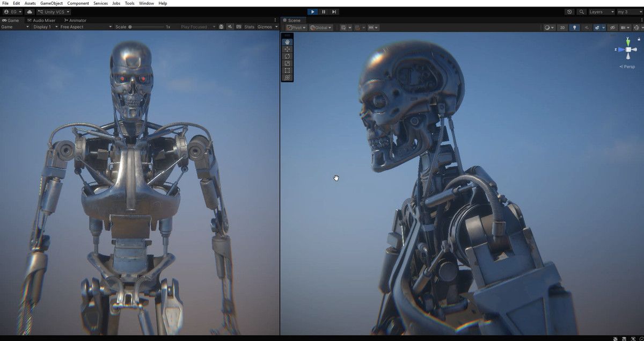Click the increment snap ruler icon
644x341 pixels.
tap(371, 27)
